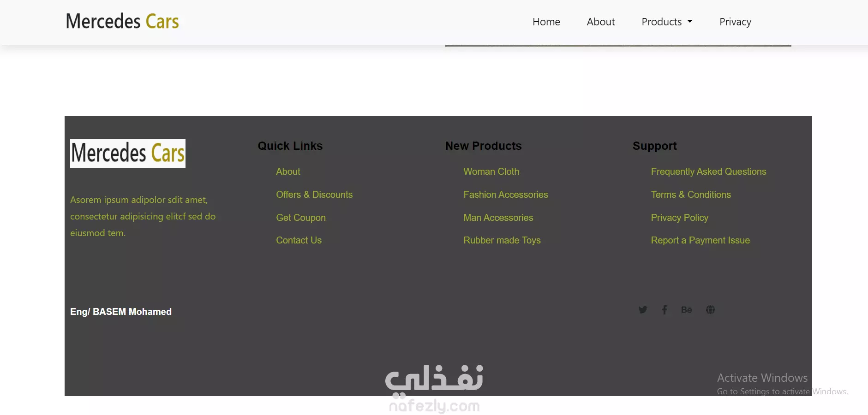Click the Mercedes Cars header logo
This screenshot has width=868, height=415.
click(x=122, y=21)
